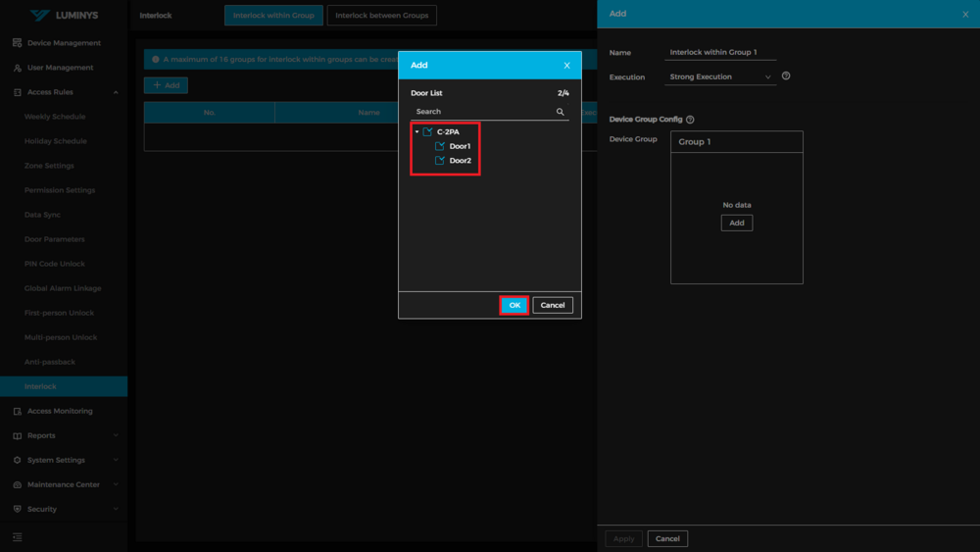
Task: Collapse the C-2PA tree node arrow
Action: tap(416, 131)
